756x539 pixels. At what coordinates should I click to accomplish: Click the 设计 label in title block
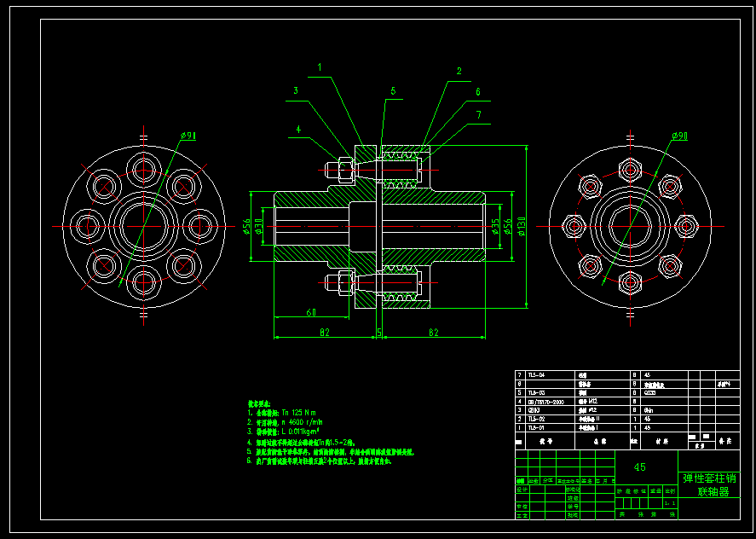point(522,490)
